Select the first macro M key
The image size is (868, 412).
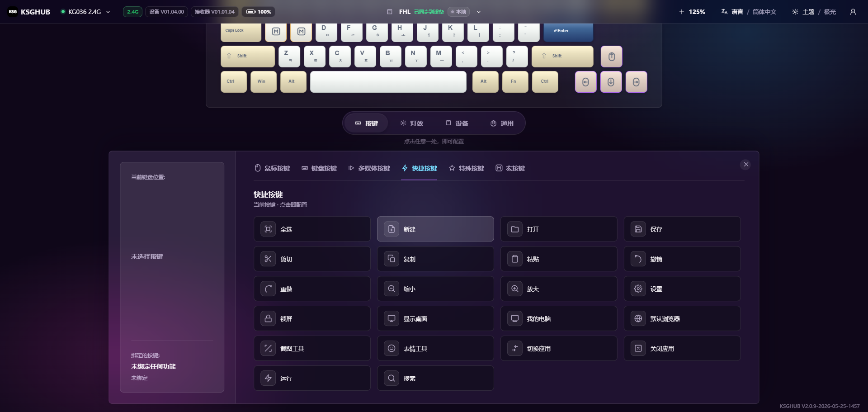(x=276, y=33)
